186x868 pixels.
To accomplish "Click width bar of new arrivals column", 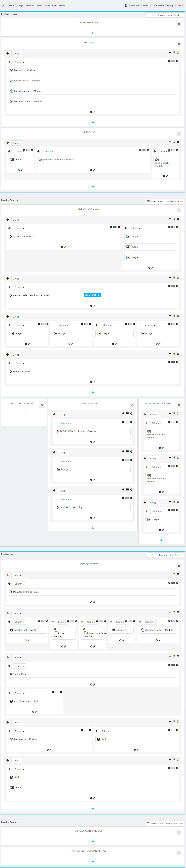I will (x=173, y=286).
